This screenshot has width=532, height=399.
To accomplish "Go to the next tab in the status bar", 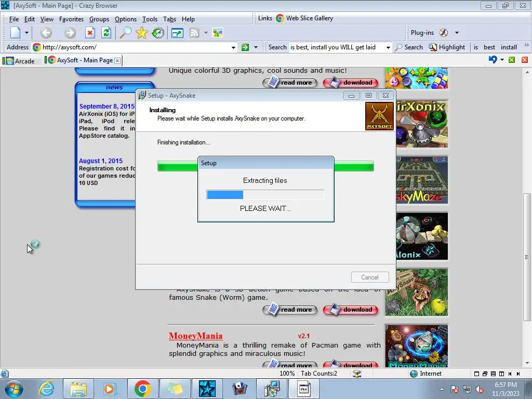I will (x=518, y=374).
